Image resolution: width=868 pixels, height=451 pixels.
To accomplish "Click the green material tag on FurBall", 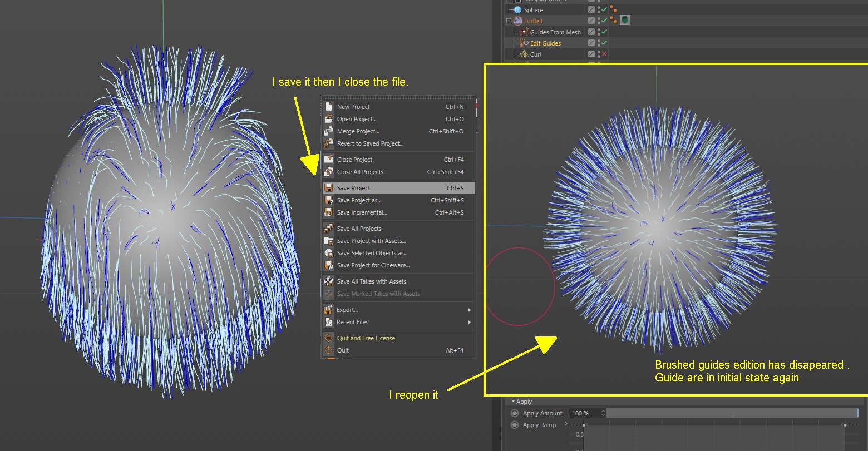I will [x=625, y=21].
